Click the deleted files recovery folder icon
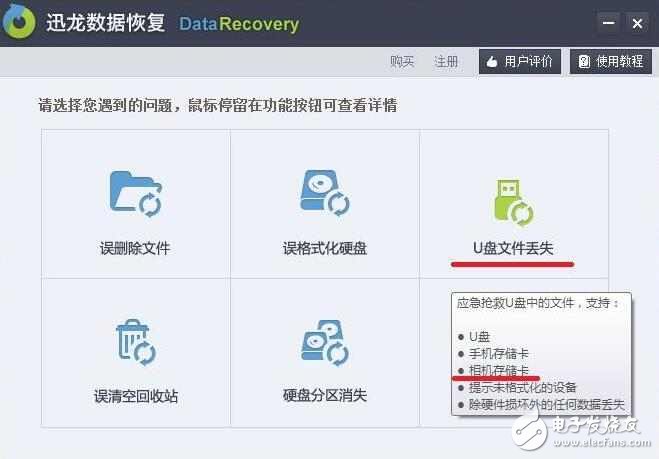659x459 pixels. pos(135,194)
